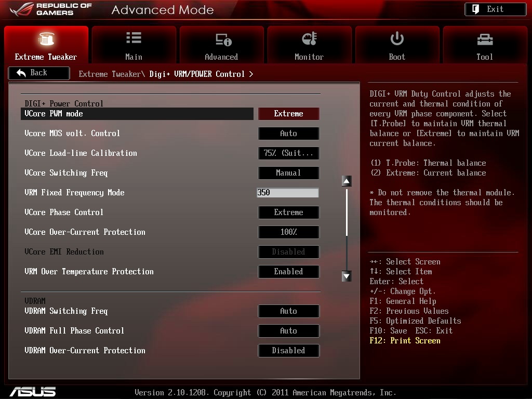Select VRM Fixed Frequency Mode label
The width and height of the screenshot is (532, 399).
pos(75,193)
